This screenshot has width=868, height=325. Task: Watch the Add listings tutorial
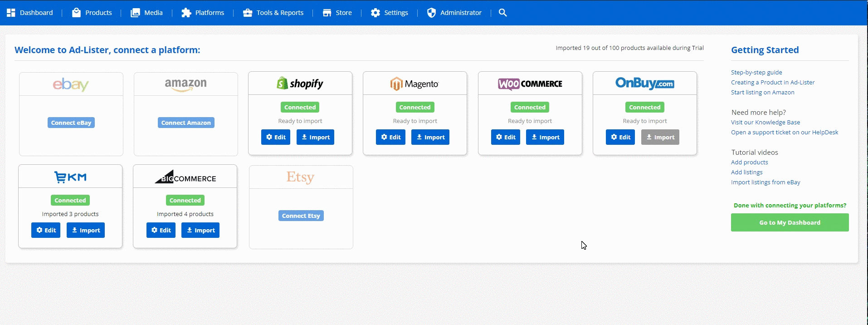(747, 172)
